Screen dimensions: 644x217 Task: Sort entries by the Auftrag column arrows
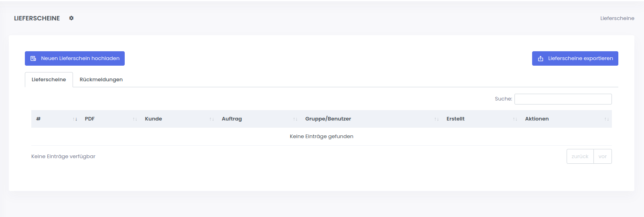295,119
